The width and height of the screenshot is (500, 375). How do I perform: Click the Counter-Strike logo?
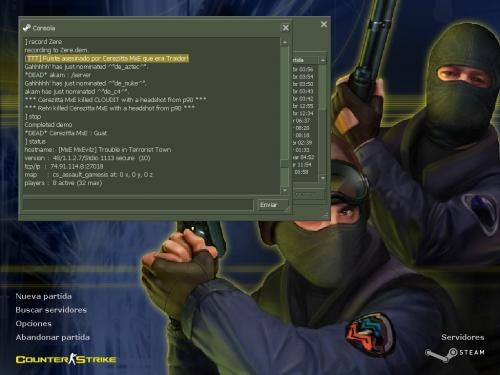pyautogui.click(x=66, y=359)
